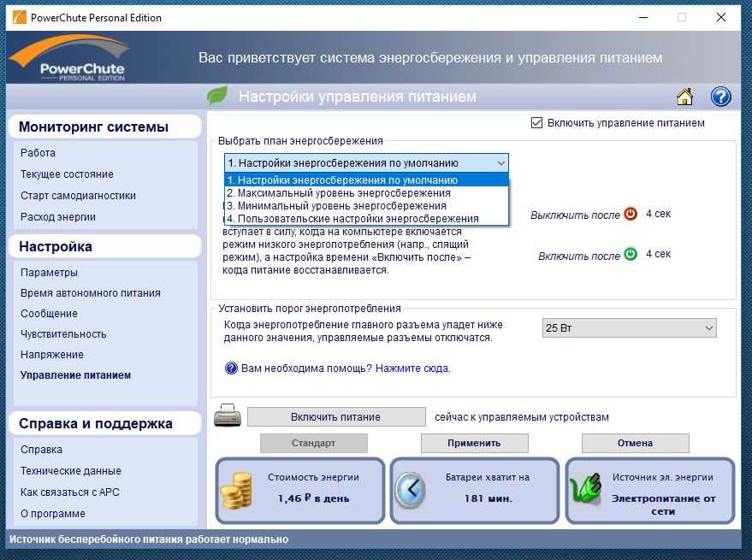Go to Чувствительность settings page

(63, 334)
